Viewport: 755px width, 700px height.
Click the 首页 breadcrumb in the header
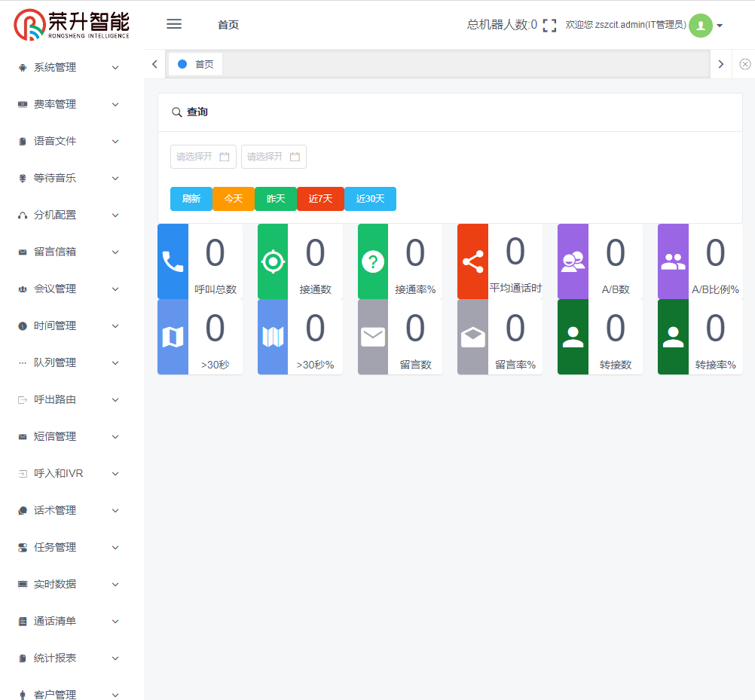(x=228, y=25)
